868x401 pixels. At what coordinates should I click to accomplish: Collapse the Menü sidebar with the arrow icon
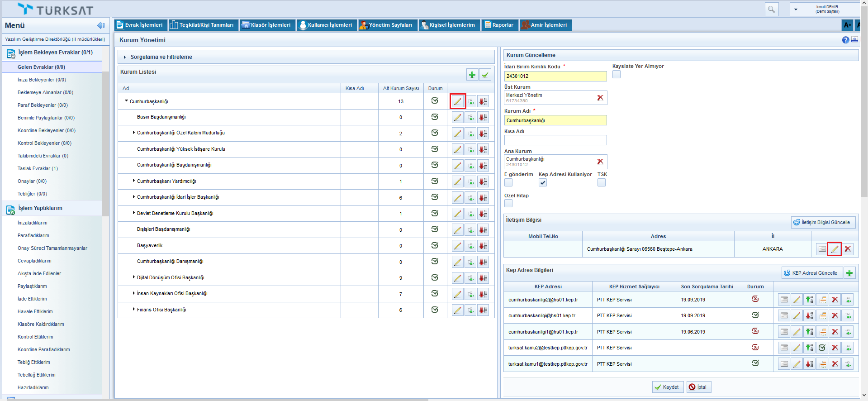click(x=101, y=25)
